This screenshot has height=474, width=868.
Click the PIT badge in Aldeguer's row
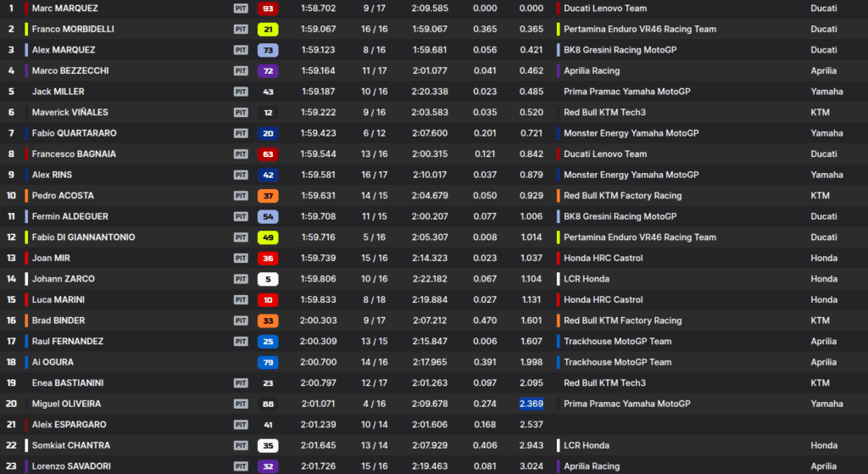click(x=241, y=216)
